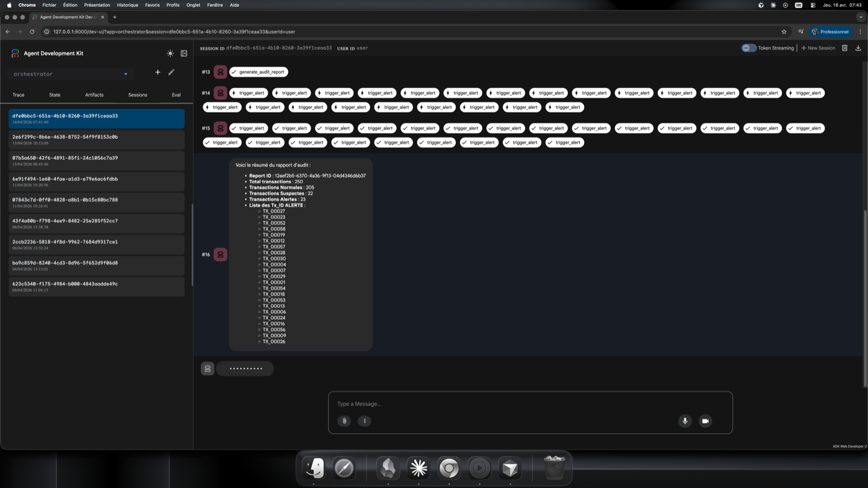Screen dimensions: 868x488
Task: Switch to the Artifacts tab
Action: coord(94,95)
